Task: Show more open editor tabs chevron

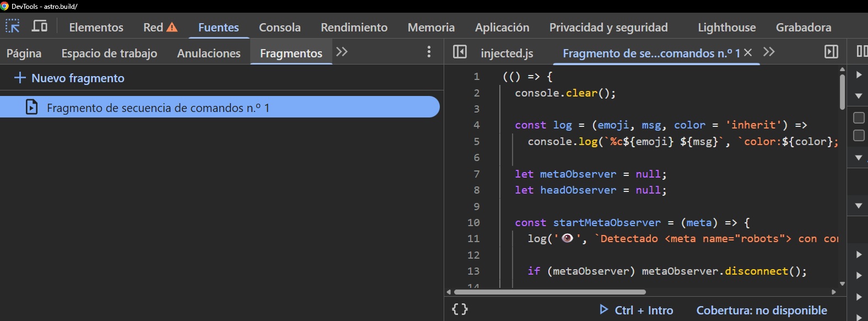Action: click(x=769, y=52)
